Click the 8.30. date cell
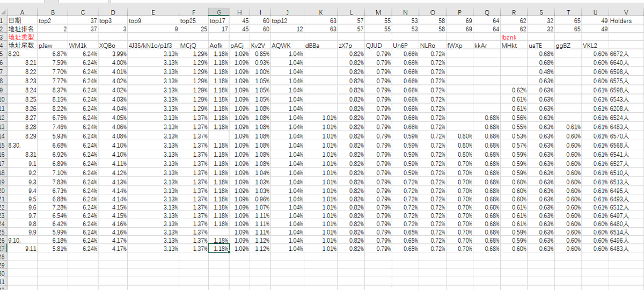Screen dimensions: 644x290 tap(22, 145)
